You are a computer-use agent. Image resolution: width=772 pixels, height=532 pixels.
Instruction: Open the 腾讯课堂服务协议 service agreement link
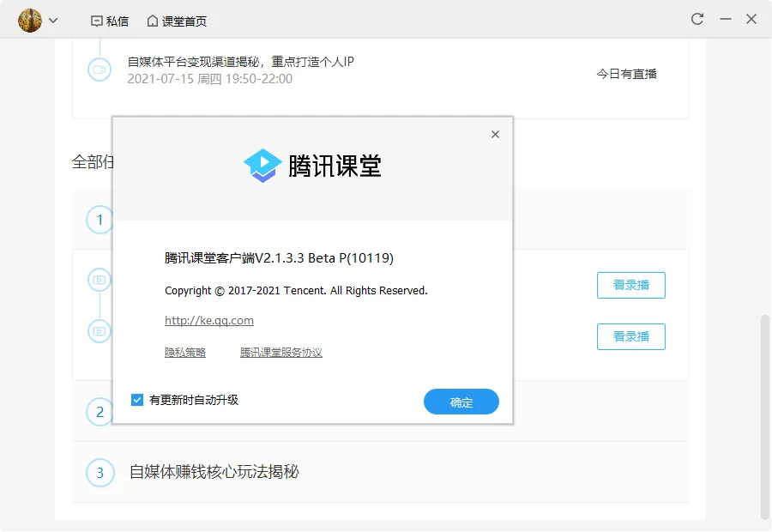pyautogui.click(x=281, y=353)
